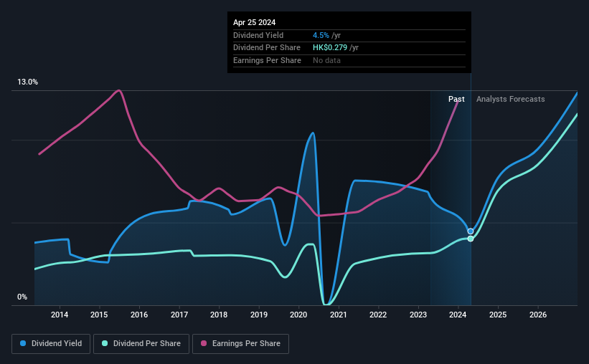Click the 4.5% Dividend Yield tooltip value

(321, 35)
